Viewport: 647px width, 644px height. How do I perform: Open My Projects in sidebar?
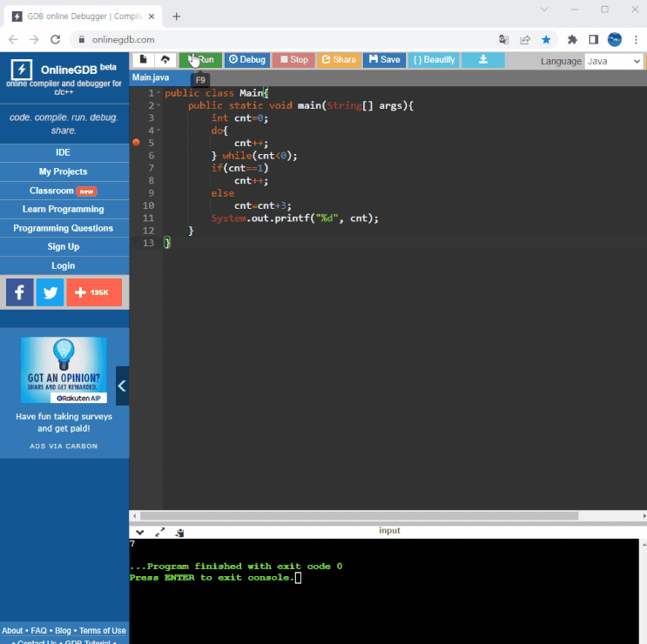pyautogui.click(x=63, y=171)
